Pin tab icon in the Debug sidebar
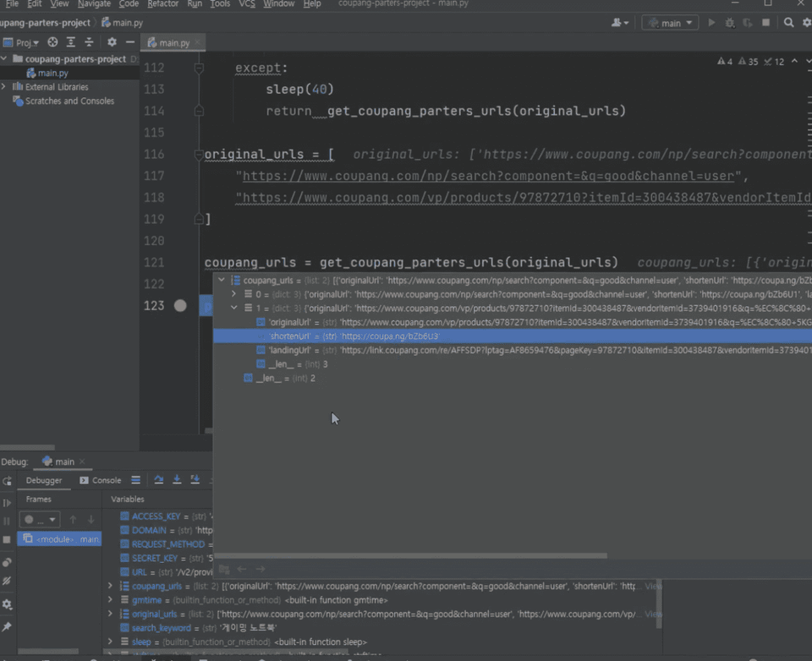 pyautogui.click(x=7, y=627)
